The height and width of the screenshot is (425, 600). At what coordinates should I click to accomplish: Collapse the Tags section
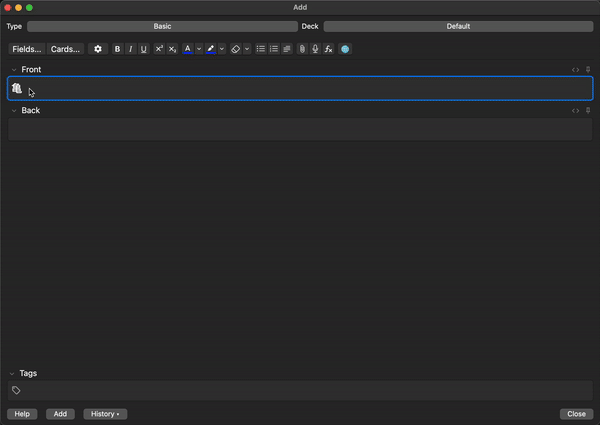coord(13,373)
